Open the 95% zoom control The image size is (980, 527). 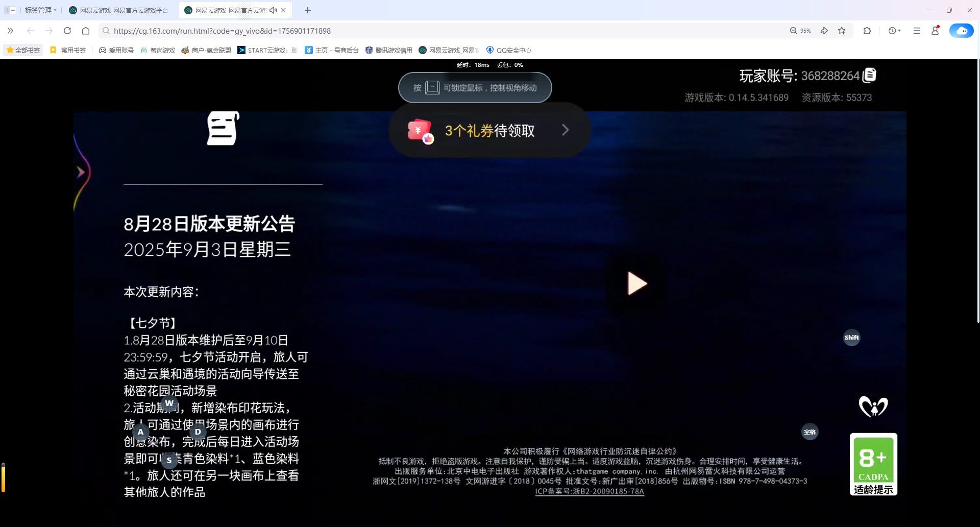tap(800, 31)
